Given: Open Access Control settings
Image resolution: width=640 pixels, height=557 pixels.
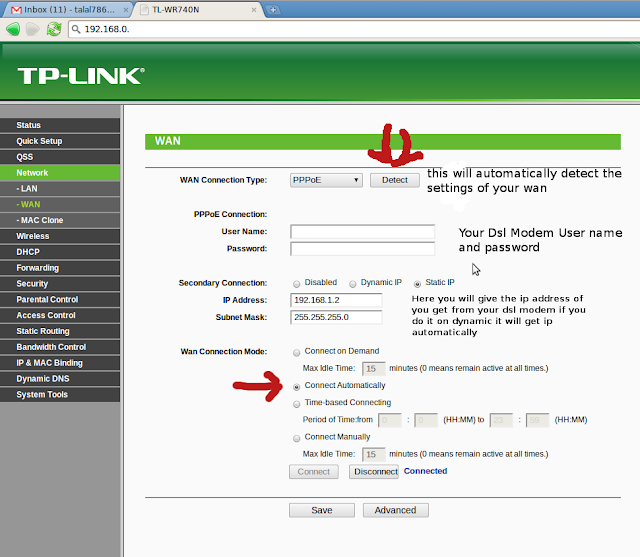Looking at the screenshot, I should pos(60,315).
